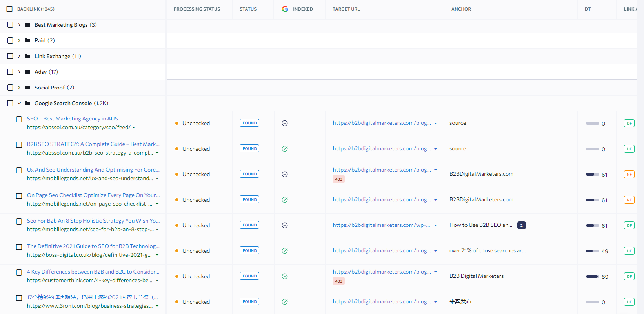Viewport: 644px width, 314px height.
Task: Open dropdown arrow beside customerthink.com URL
Action: click(157, 281)
